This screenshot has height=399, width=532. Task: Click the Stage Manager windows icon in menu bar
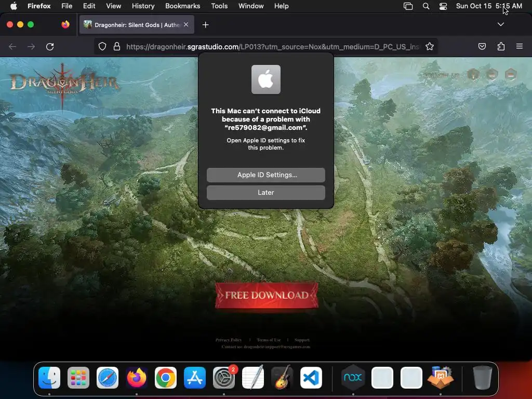pyautogui.click(x=408, y=6)
